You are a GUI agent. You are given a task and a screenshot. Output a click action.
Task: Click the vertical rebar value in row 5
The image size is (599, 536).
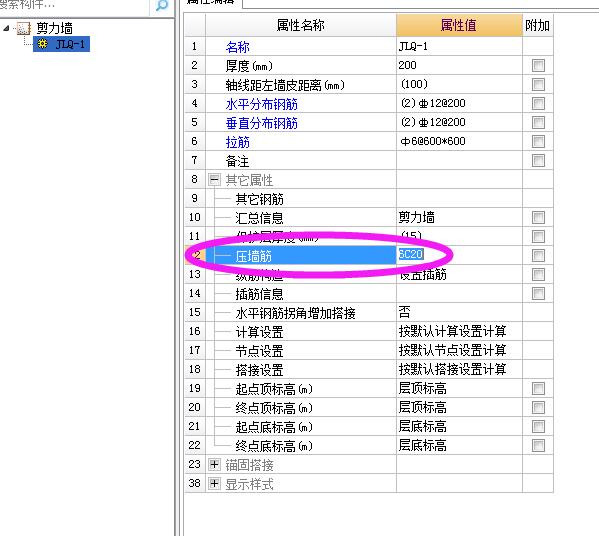pos(459,123)
